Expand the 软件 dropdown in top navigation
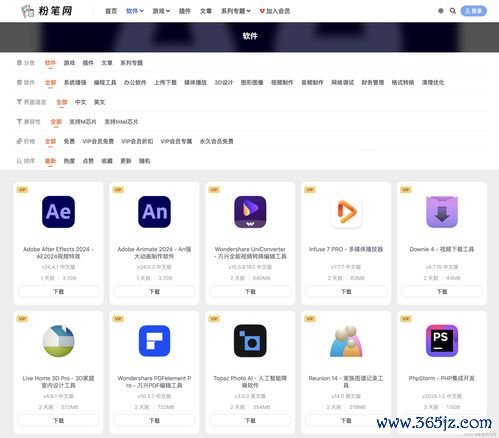This screenshot has height=438, width=499. pyautogui.click(x=135, y=11)
